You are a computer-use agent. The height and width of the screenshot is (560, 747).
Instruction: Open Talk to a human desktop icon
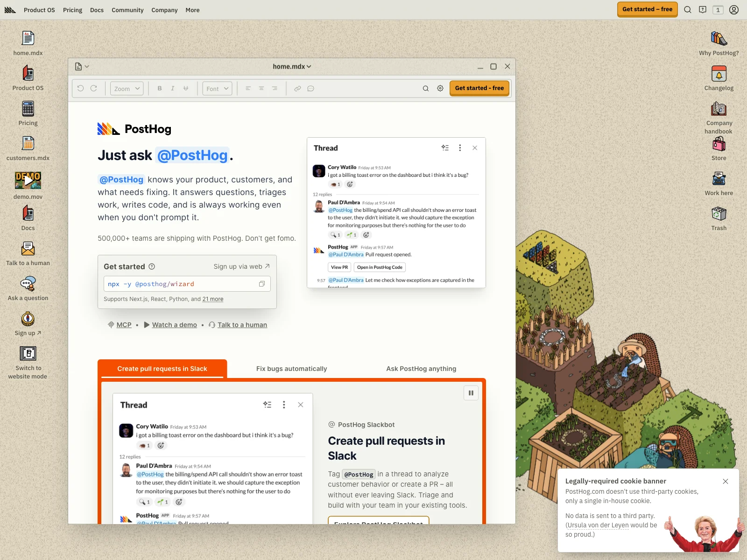[28, 253]
